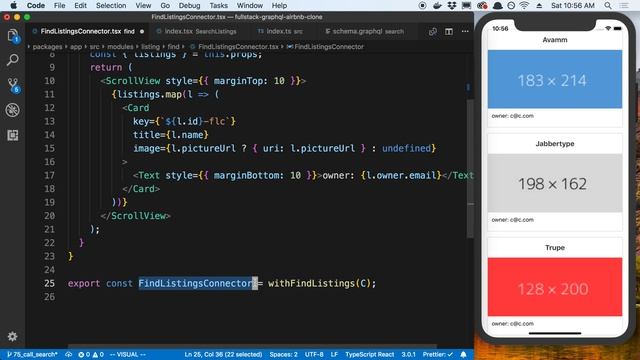Screen dimensions: 640x360
Task: Split the editor to the right
Action: tap(449, 31)
